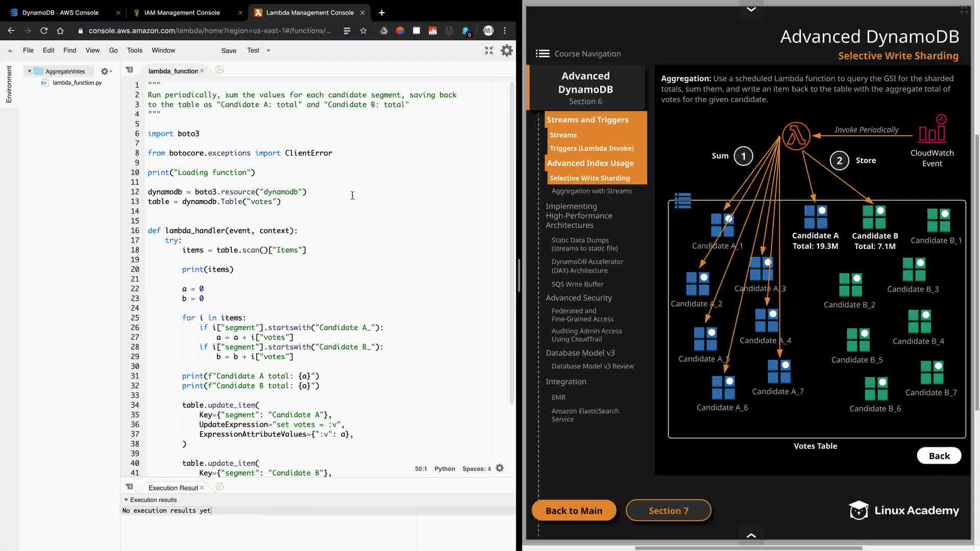The image size is (980, 551).
Task: Click the CloudWatch Event icon
Action: tap(932, 129)
